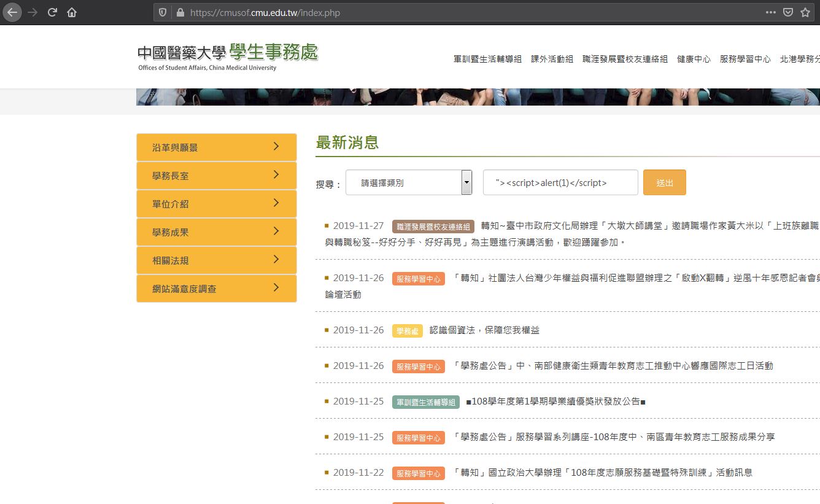Image resolution: width=820 pixels, height=504 pixels.
Task: Click the group photo banner image
Action: pyautogui.click(x=478, y=97)
